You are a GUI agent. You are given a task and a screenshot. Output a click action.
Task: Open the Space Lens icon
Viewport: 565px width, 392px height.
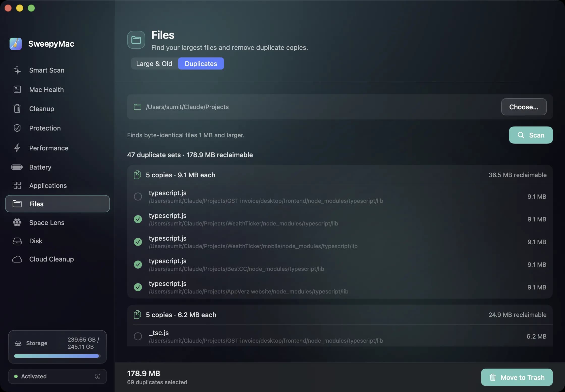coord(17,222)
